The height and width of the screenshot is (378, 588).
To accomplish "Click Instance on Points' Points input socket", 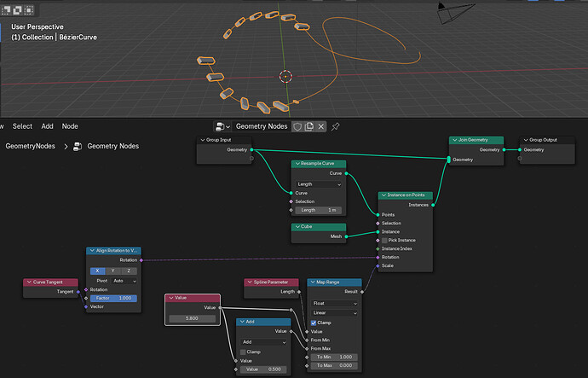I will tap(378, 215).
